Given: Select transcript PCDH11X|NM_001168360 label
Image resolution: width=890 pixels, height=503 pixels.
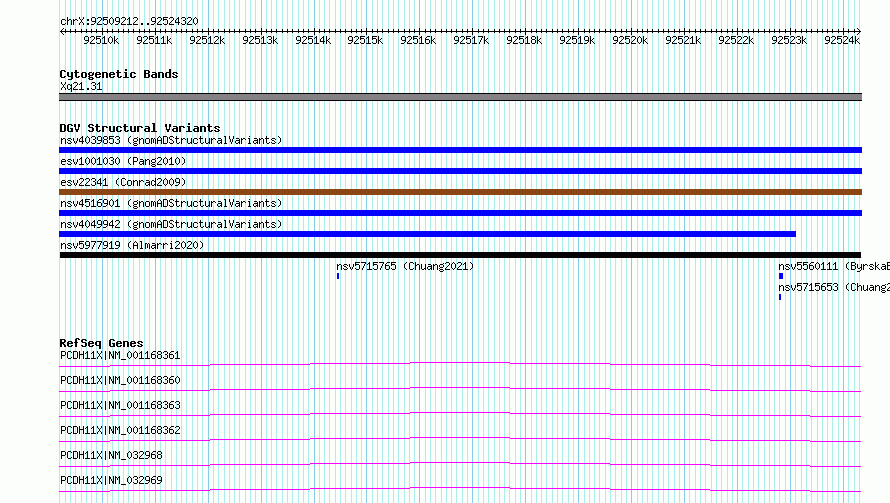Looking at the screenshot, I should 120,380.
